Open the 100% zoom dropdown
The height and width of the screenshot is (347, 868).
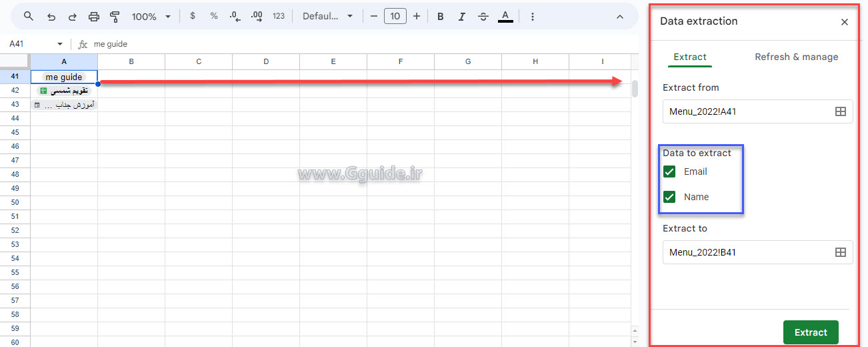(151, 17)
